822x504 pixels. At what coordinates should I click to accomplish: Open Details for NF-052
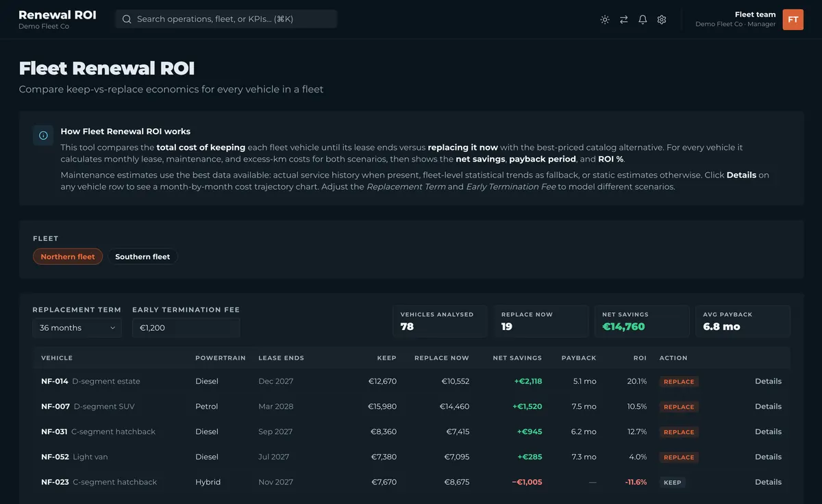click(768, 457)
